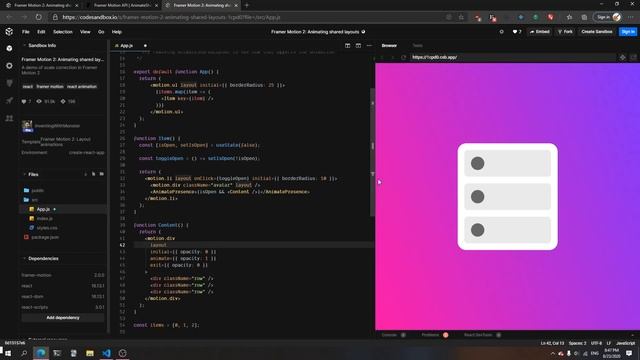Click the Spaces: 2 status bar entry
This screenshot has height=360, width=640.
[x=577, y=343]
